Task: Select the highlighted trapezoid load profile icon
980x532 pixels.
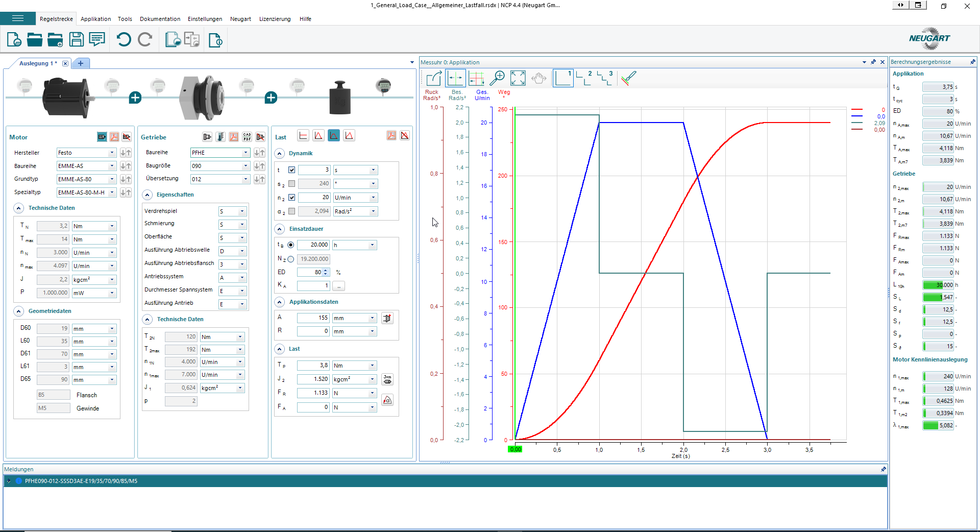Action: click(x=334, y=136)
